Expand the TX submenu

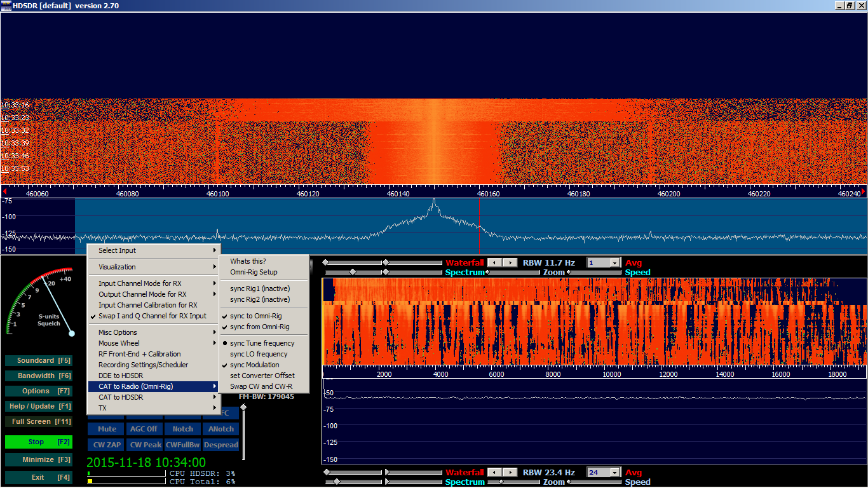tap(153, 408)
